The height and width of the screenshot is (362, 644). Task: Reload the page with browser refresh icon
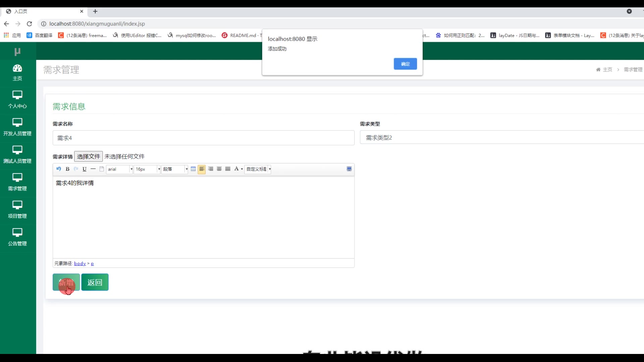pos(30,24)
